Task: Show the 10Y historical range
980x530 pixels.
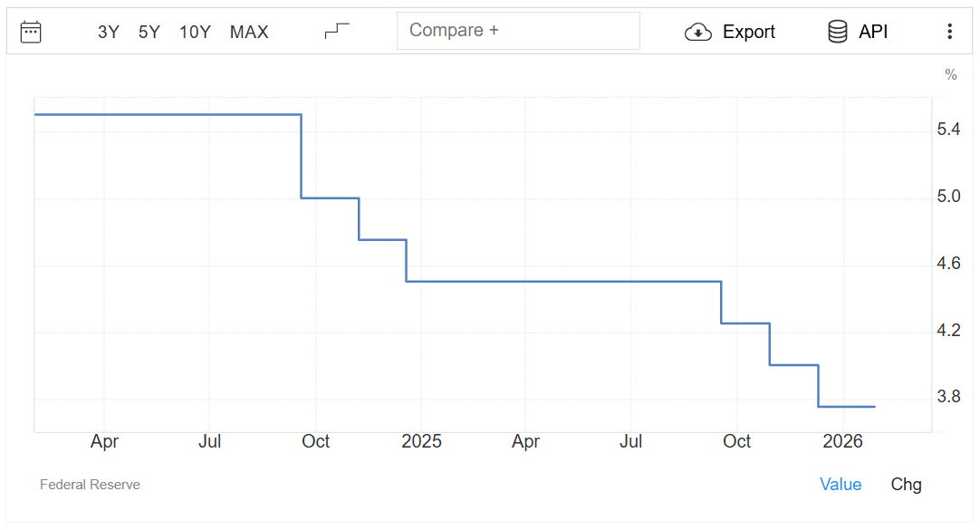Action: point(195,32)
